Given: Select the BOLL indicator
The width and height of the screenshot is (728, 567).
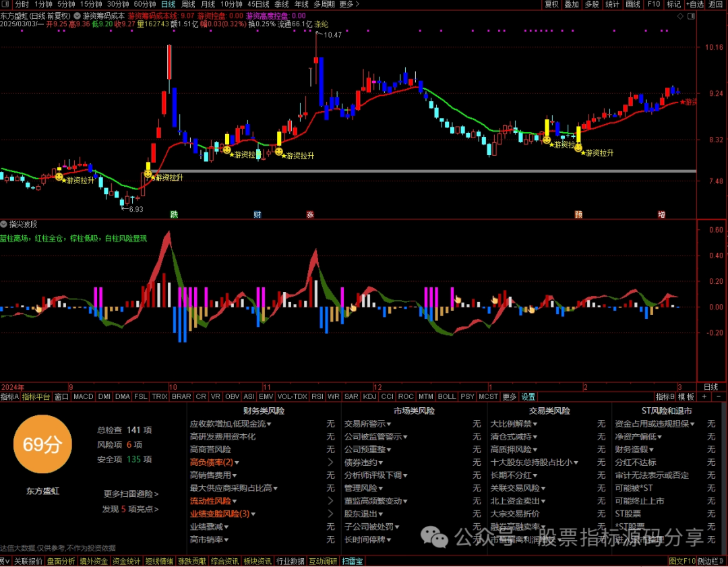Looking at the screenshot, I should tap(447, 396).
